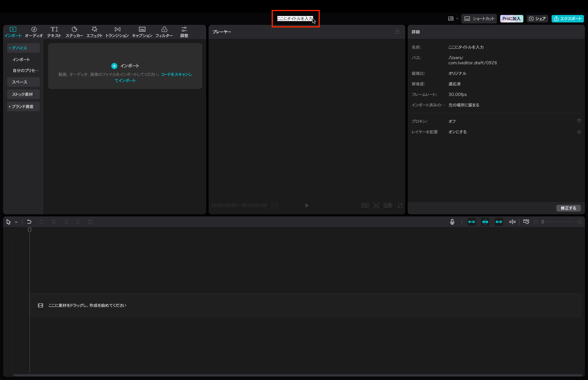This screenshot has height=380, width=588.
Task: Open the player panel hamburger menu
Action: tap(397, 32)
